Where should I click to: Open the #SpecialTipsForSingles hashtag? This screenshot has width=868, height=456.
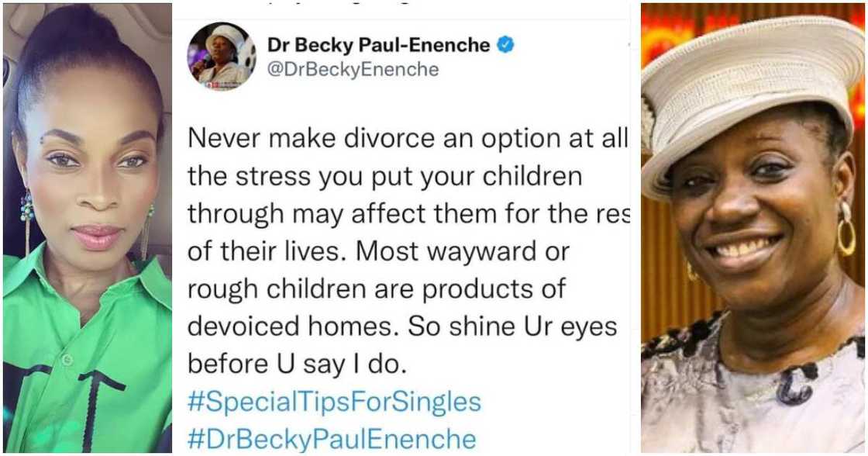(x=333, y=402)
